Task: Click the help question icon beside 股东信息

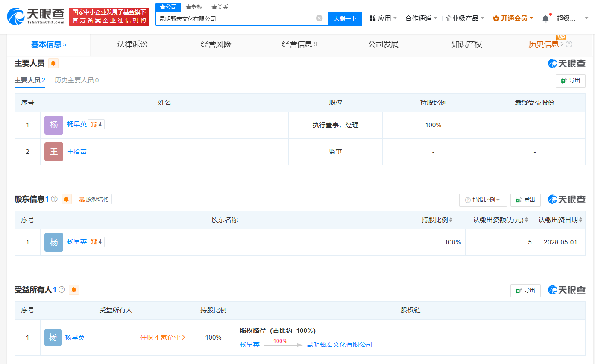Action: (54, 199)
